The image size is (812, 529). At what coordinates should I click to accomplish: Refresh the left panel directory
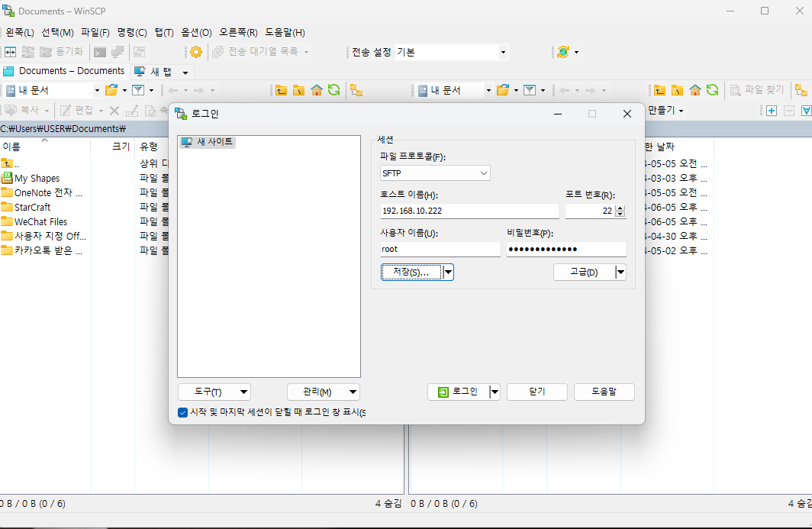click(x=334, y=90)
